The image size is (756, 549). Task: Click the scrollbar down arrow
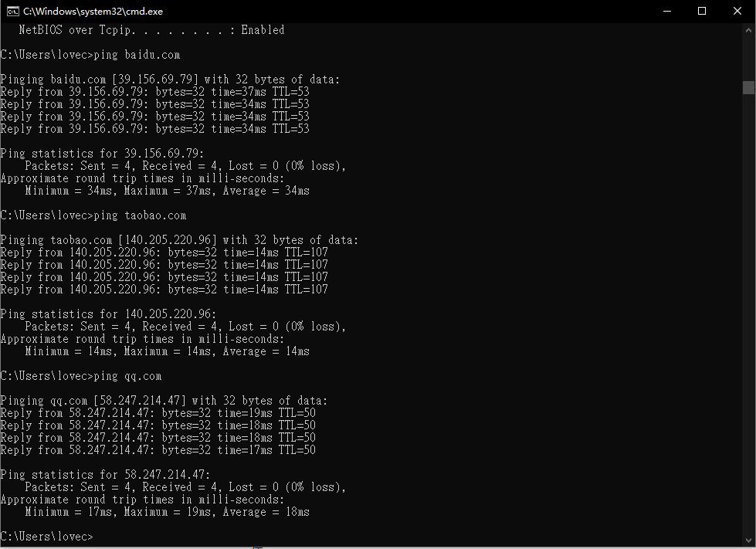click(748, 541)
